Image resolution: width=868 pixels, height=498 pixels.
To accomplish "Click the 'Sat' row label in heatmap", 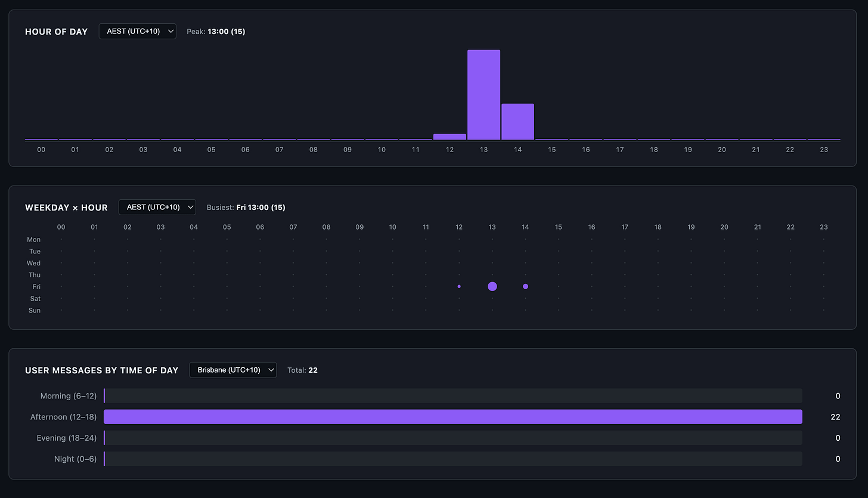I will [35, 299].
